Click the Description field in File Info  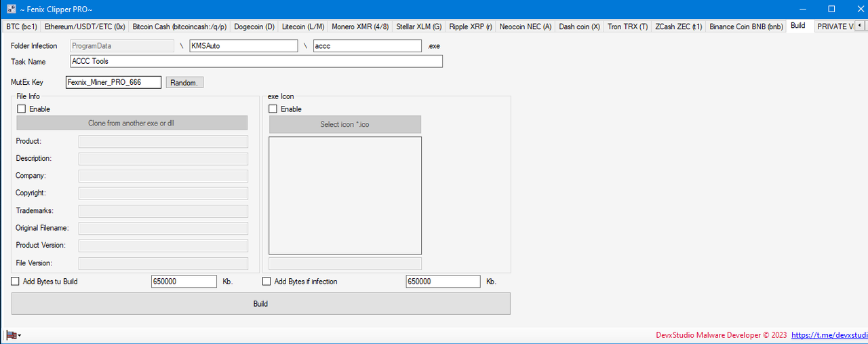click(x=163, y=159)
